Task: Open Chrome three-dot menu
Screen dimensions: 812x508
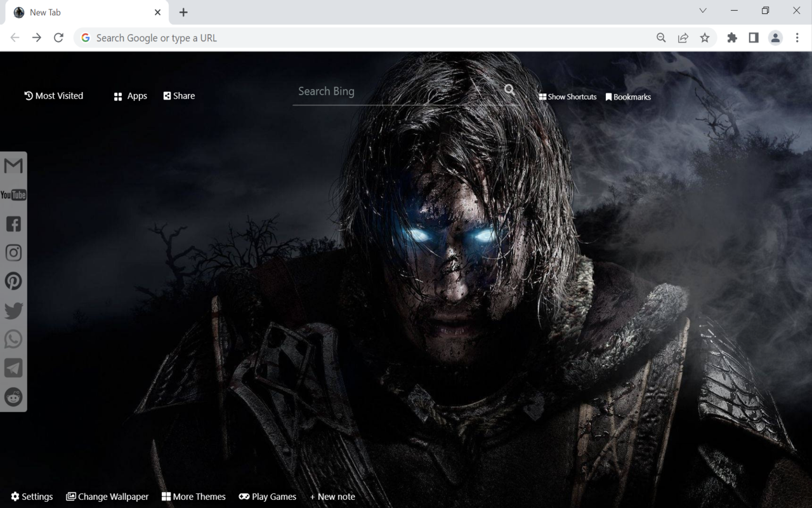Action: click(797, 38)
